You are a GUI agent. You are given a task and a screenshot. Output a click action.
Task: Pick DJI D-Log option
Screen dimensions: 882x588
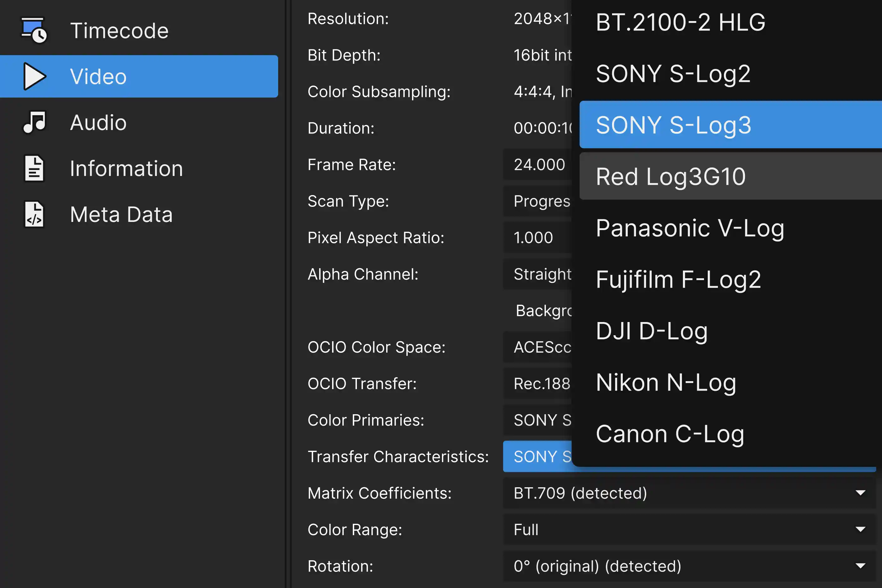click(x=730, y=331)
